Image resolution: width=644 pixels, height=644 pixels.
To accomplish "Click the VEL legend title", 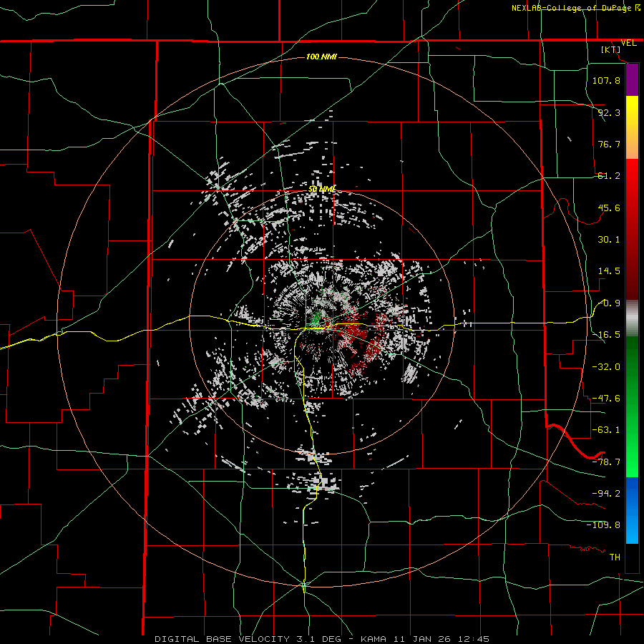I will [628, 43].
